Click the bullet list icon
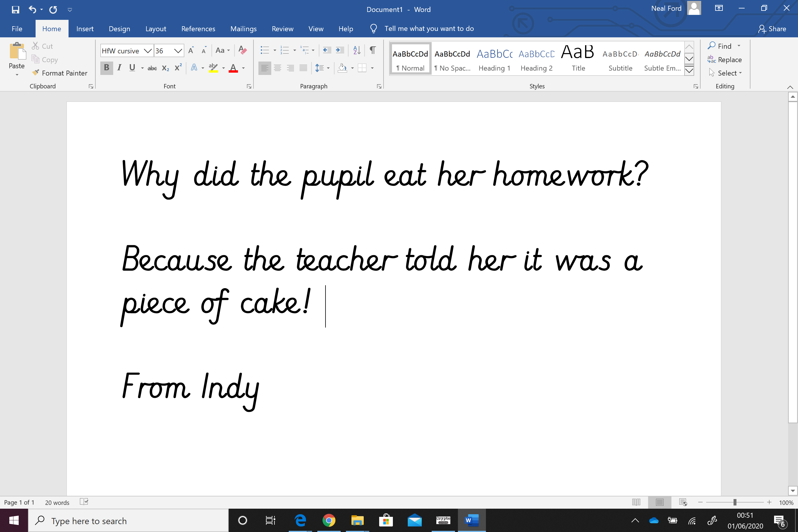This screenshot has width=798, height=532. click(x=265, y=50)
